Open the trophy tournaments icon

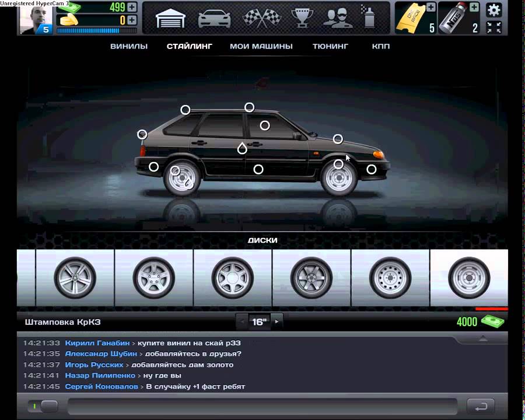pos(302,18)
